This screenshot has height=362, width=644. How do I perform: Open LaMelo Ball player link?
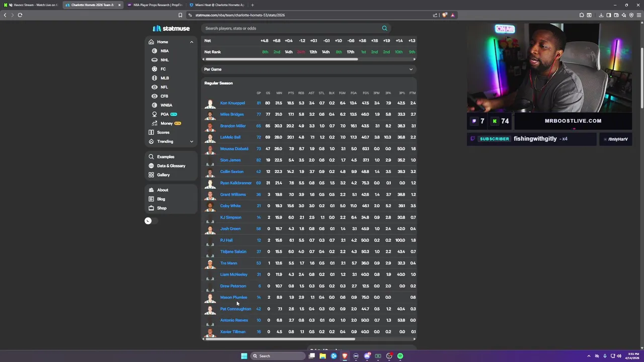[x=230, y=137]
